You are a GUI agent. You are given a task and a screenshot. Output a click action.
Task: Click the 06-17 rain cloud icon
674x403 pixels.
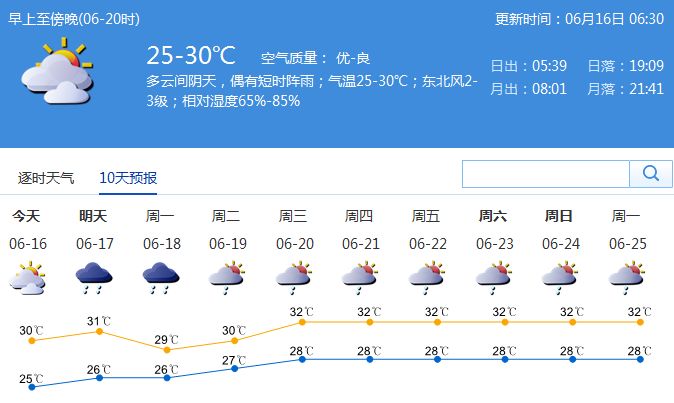(94, 278)
